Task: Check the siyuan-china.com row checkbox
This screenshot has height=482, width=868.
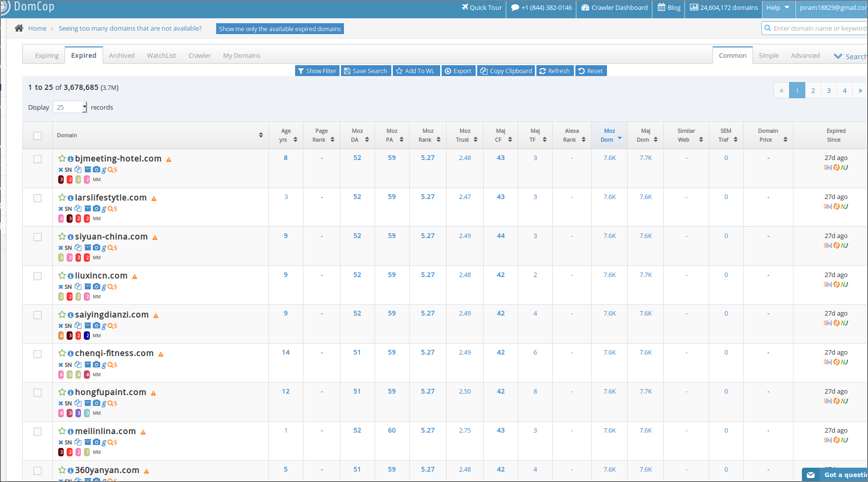Action: point(38,237)
